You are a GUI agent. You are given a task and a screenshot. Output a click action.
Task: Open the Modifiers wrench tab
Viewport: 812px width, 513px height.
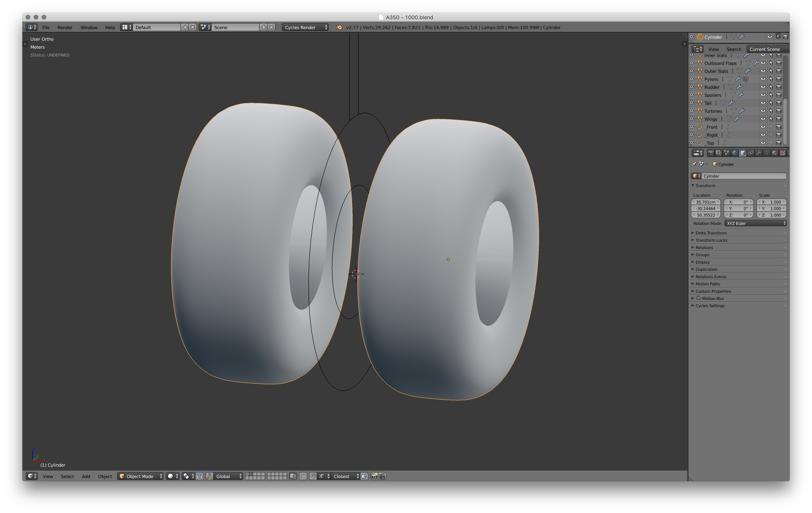click(x=759, y=153)
